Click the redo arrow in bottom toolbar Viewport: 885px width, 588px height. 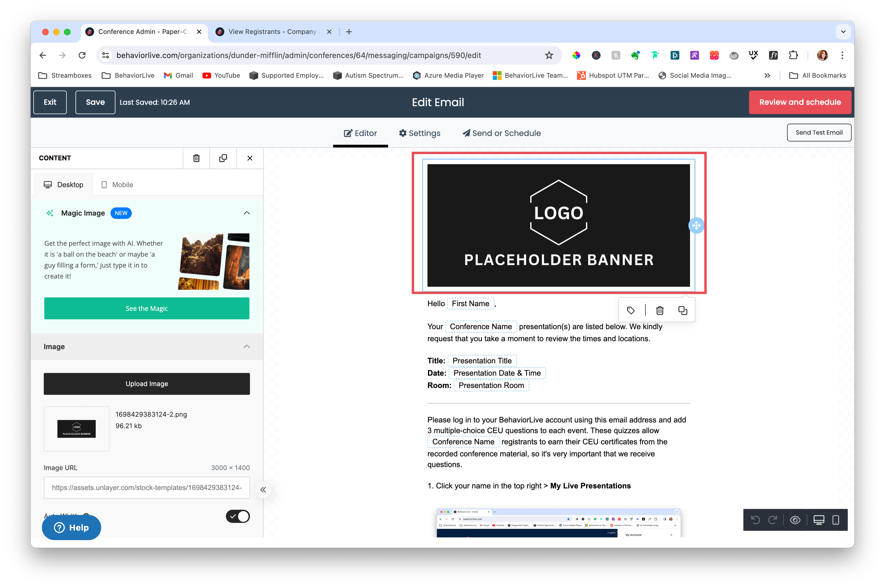pyautogui.click(x=772, y=520)
